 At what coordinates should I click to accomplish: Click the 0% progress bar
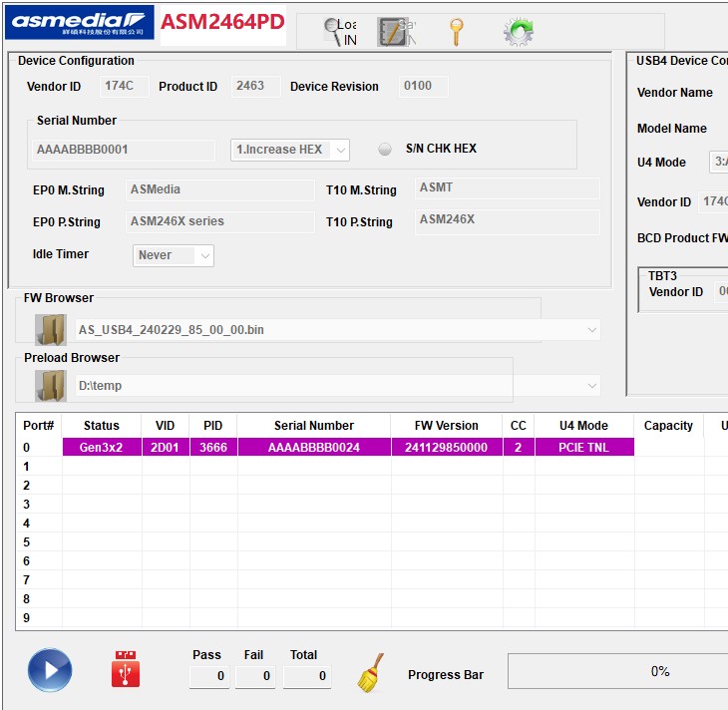point(618,671)
